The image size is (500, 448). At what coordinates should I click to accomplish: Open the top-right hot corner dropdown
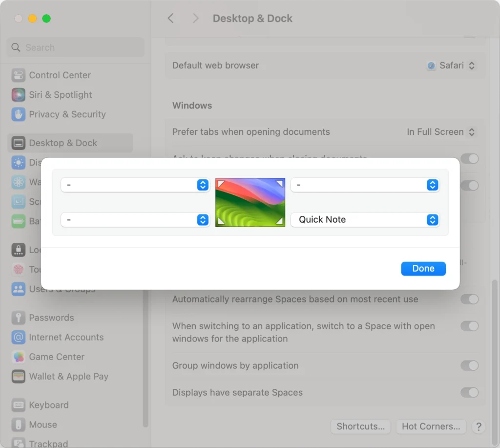[365, 185]
